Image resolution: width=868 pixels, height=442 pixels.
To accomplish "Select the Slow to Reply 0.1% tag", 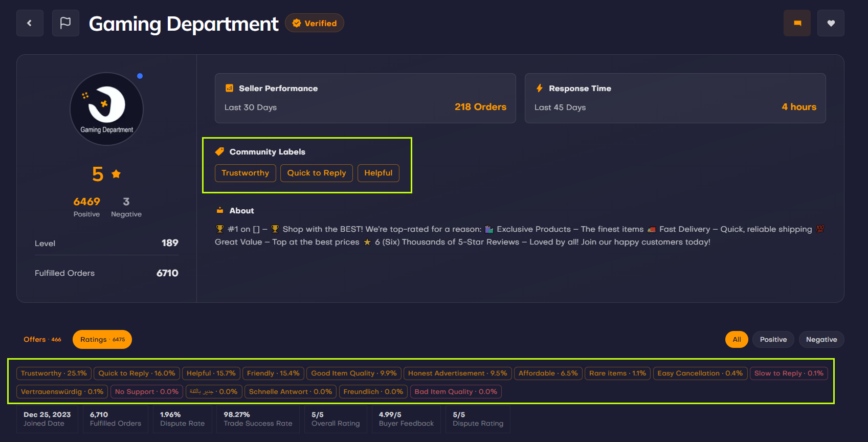I will pos(789,373).
